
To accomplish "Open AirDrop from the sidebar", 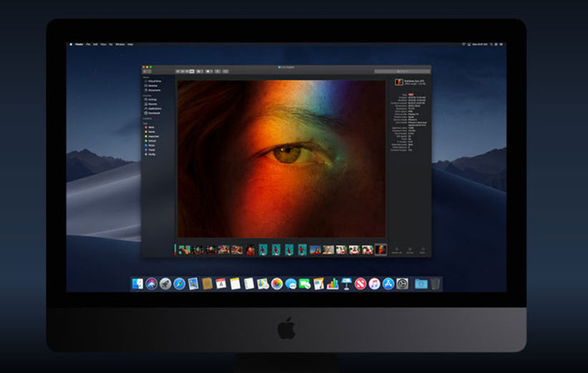I will [151, 99].
